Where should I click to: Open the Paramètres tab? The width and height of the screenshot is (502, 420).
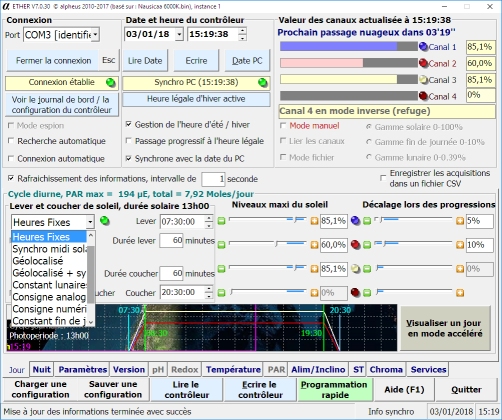[82, 369]
